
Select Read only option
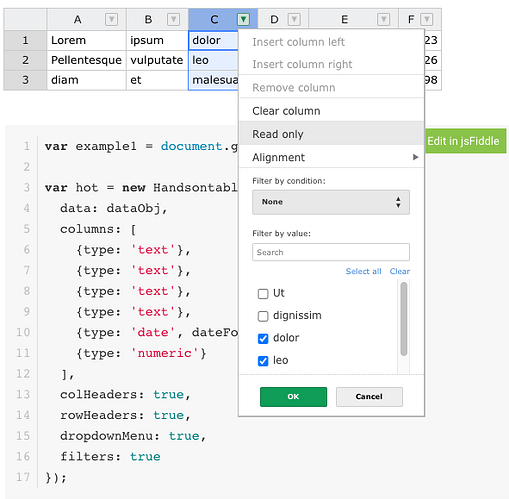tap(332, 134)
